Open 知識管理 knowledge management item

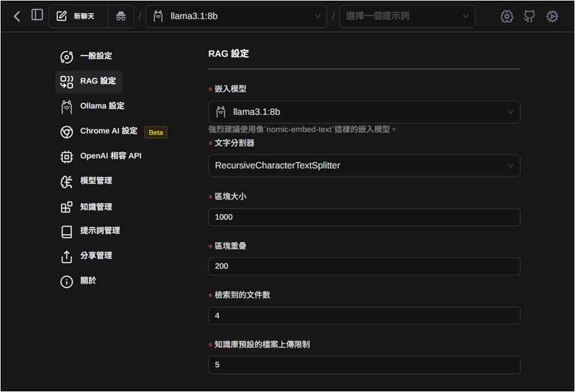86,207
